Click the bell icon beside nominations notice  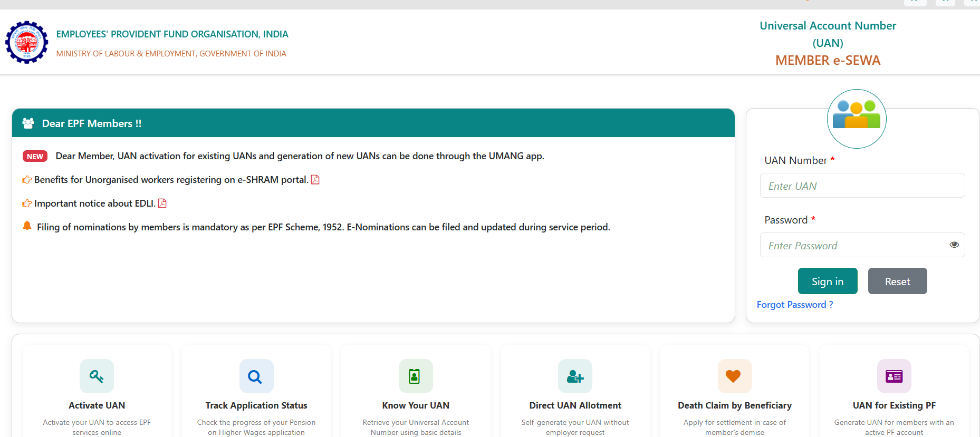coord(27,226)
